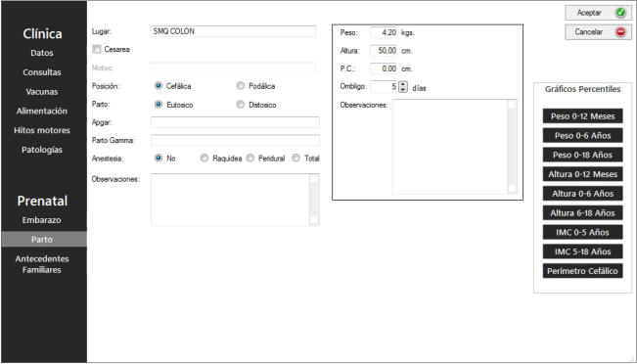Click the Parto Gamma input field
The height and width of the screenshot is (364, 637).
pyautogui.click(x=235, y=140)
